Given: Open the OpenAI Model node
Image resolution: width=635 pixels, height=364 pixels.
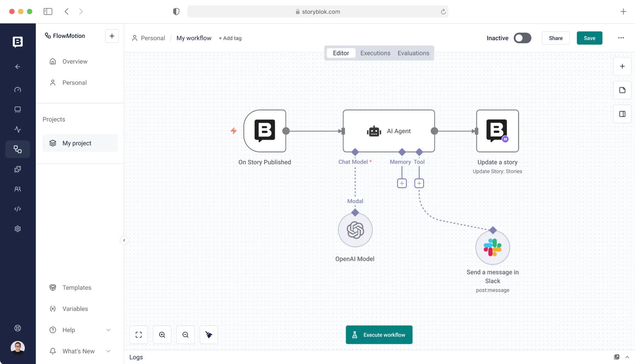Looking at the screenshot, I should click(x=355, y=230).
